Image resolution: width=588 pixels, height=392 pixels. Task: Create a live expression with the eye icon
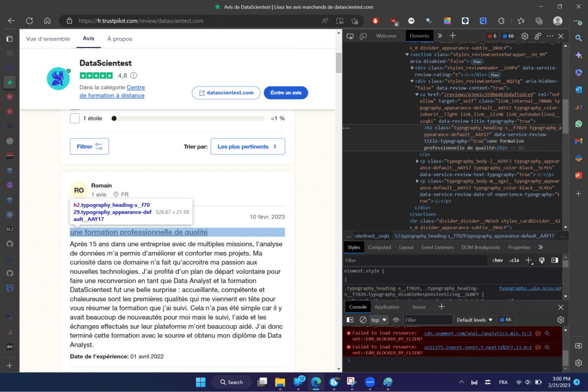coord(396,320)
